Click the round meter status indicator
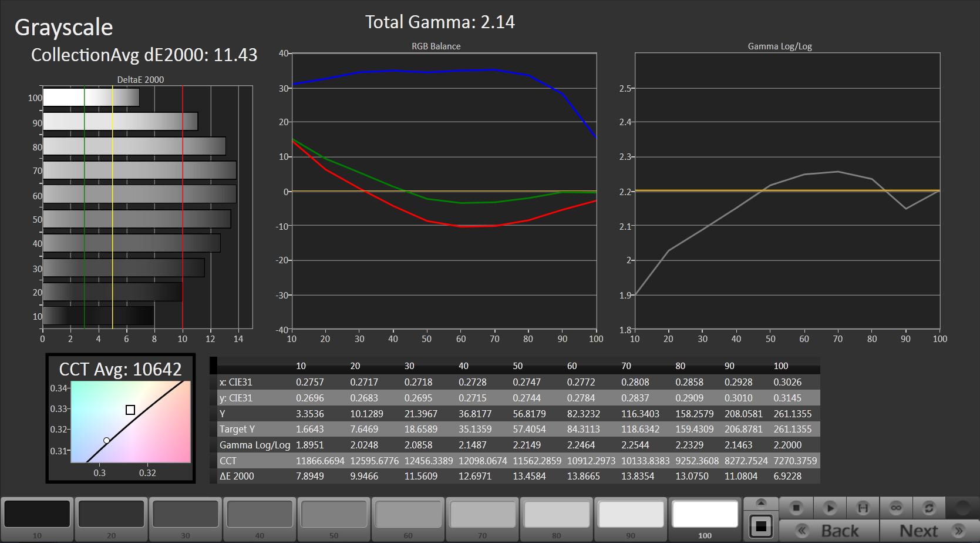 pos(962,507)
